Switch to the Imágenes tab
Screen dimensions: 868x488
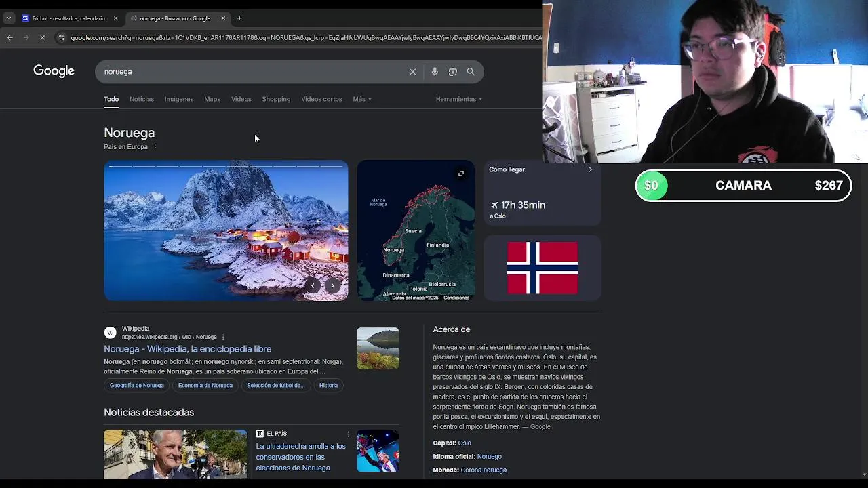click(179, 99)
